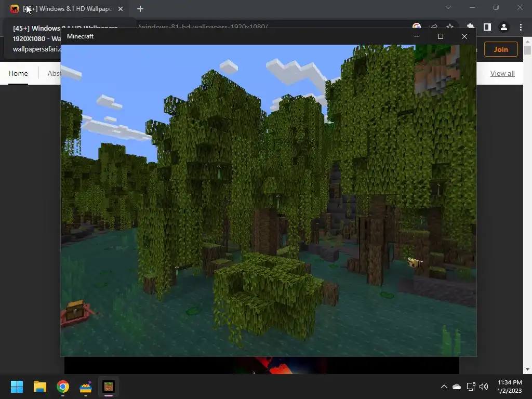The image size is (532, 399).
Task: Click the page scrollbar up arrow
Action: coord(527,42)
